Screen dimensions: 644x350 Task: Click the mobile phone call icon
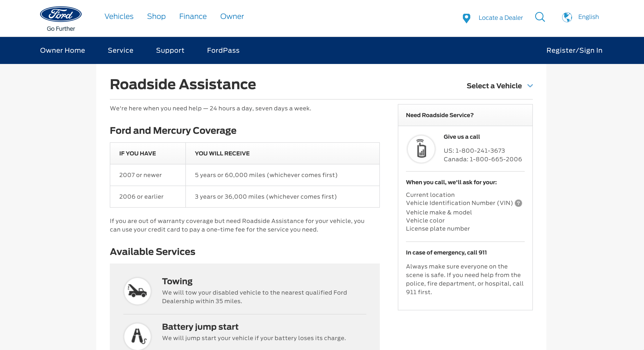[x=421, y=149]
